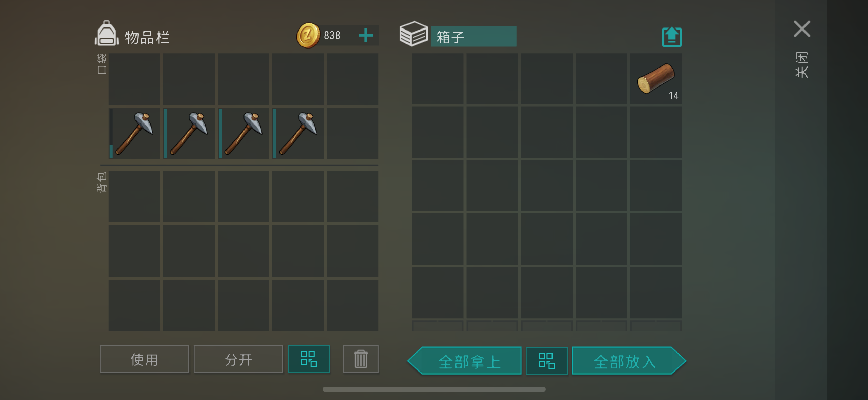Tap the gold coin currency icon
This screenshot has height=400, width=868.
(308, 35)
